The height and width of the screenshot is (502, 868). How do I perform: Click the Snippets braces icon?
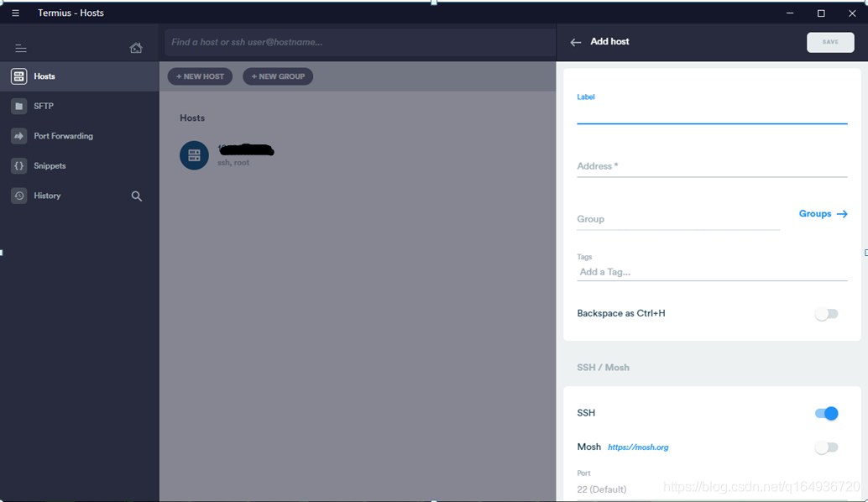click(x=18, y=165)
